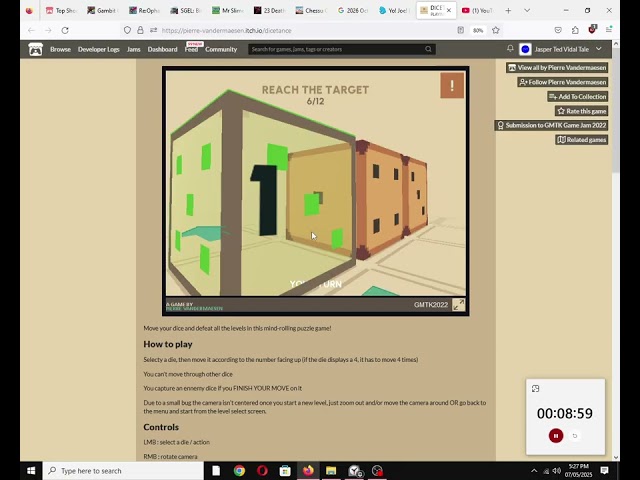Image resolution: width=640 pixels, height=480 pixels.
Task: Click the "How to play" heading
Action: [168, 344]
